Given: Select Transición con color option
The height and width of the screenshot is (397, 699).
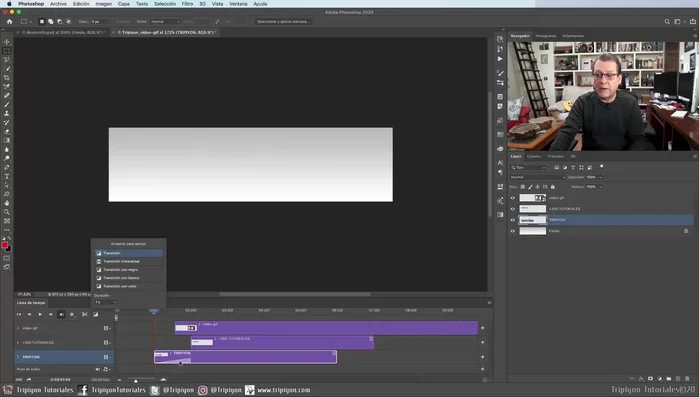Looking at the screenshot, I should pyautogui.click(x=128, y=286).
